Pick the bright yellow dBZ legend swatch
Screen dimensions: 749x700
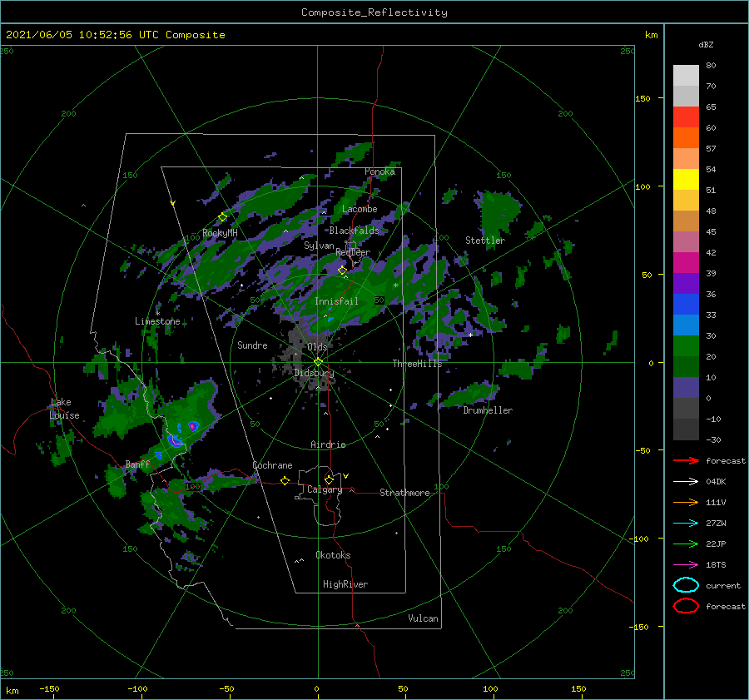[x=686, y=180]
